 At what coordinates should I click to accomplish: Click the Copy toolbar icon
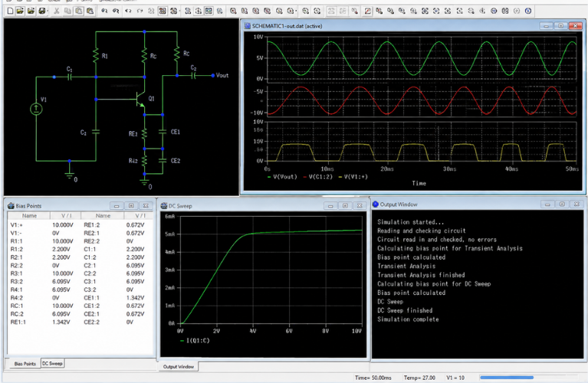pyautogui.click(x=67, y=11)
